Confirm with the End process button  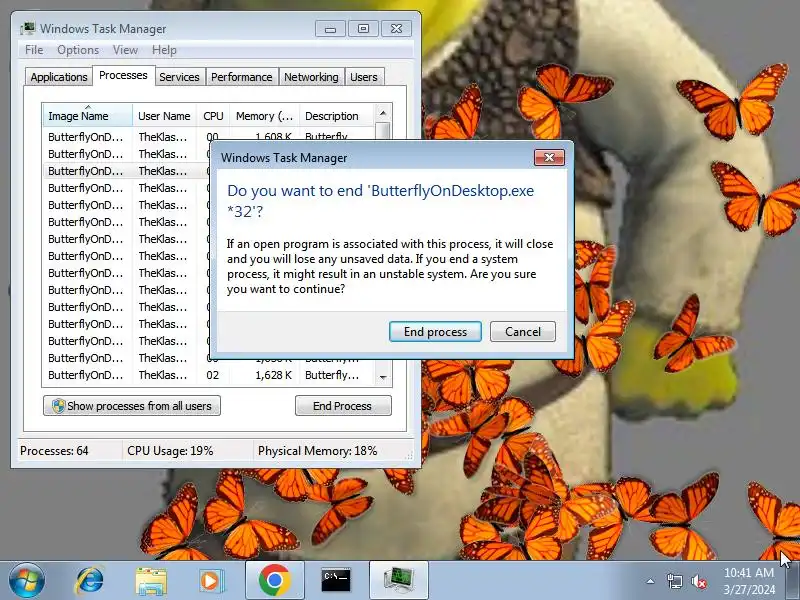pyautogui.click(x=435, y=332)
